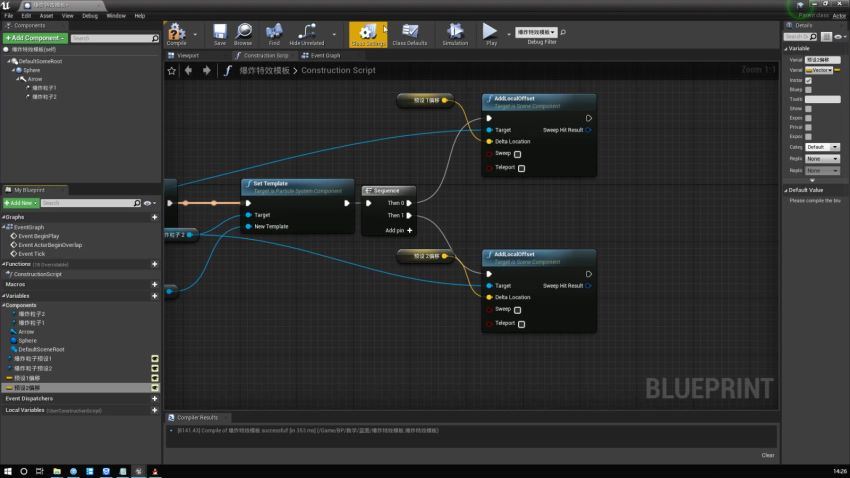Go back with graph navigation arrow
The width and height of the screenshot is (850, 478).
tap(188, 70)
